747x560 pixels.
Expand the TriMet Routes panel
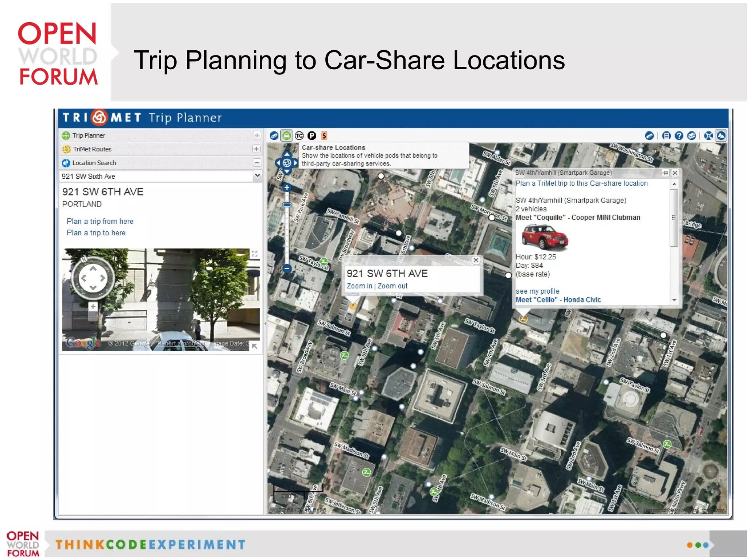tap(257, 149)
